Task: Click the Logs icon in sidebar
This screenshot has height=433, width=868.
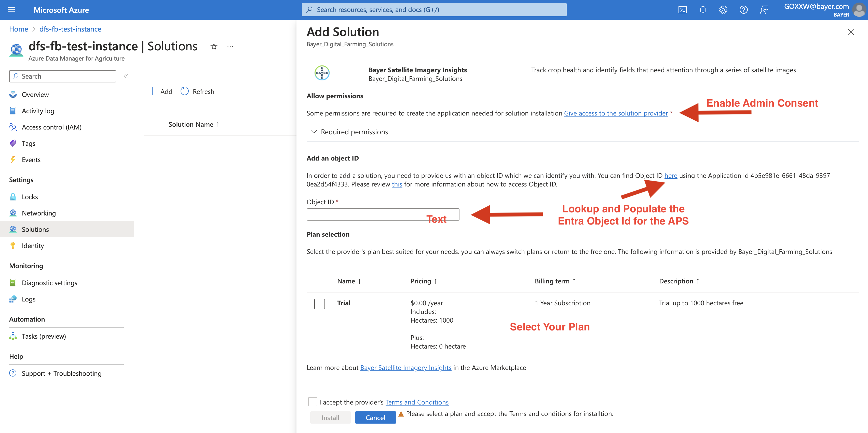Action: [13, 299]
